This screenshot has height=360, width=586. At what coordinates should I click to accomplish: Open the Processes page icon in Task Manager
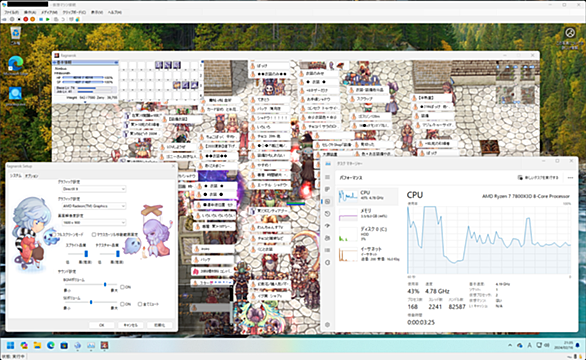(x=328, y=189)
